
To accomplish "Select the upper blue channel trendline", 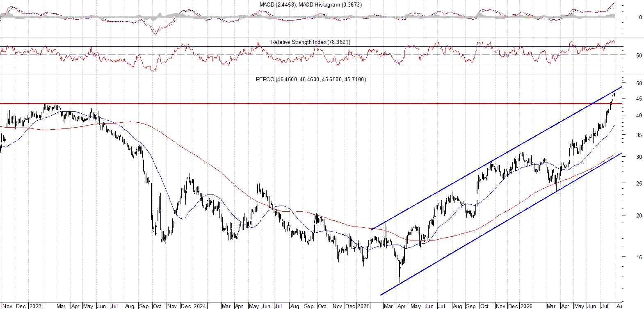I will [497, 158].
